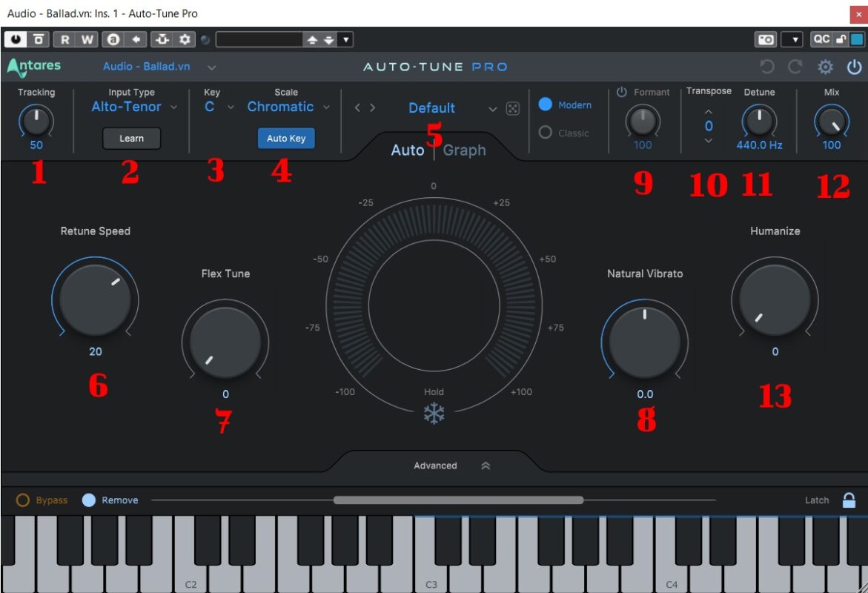Image resolution: width=868 pixels, height=593 pixels.
Task: Click the plugin power icon top right
Action: 855,66
